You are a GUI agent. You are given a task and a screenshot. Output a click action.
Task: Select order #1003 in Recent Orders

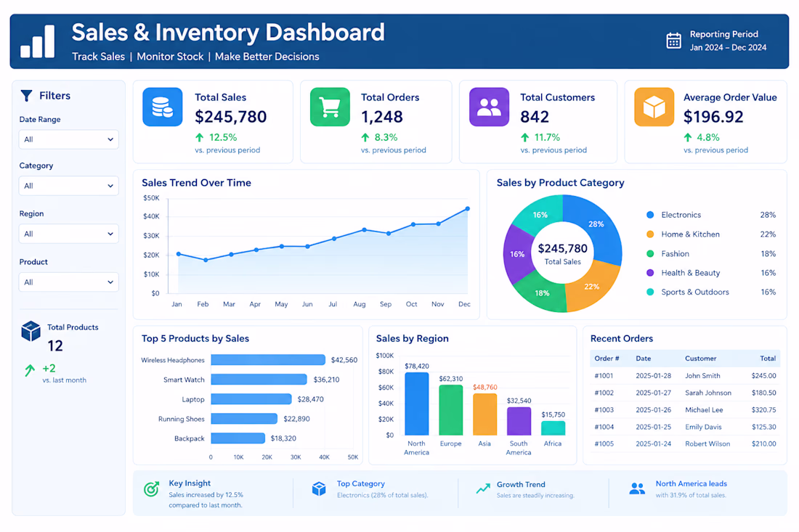pos(685,410)
